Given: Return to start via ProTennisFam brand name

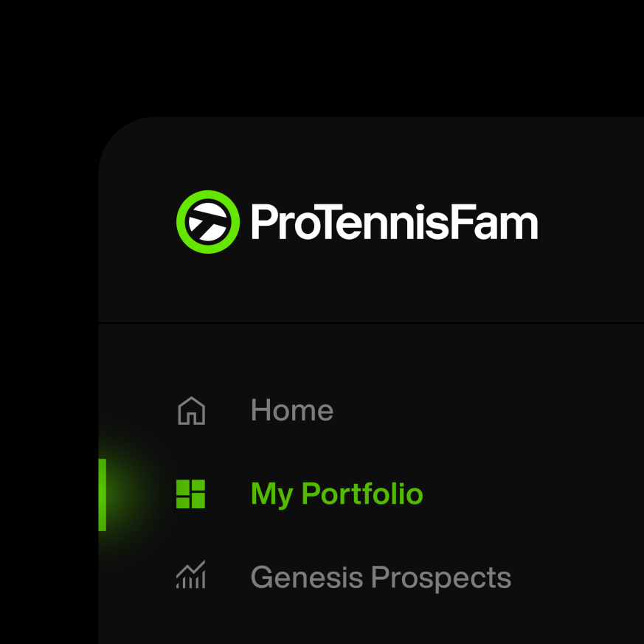Looking at the screenshot, I should pos(394,222).
